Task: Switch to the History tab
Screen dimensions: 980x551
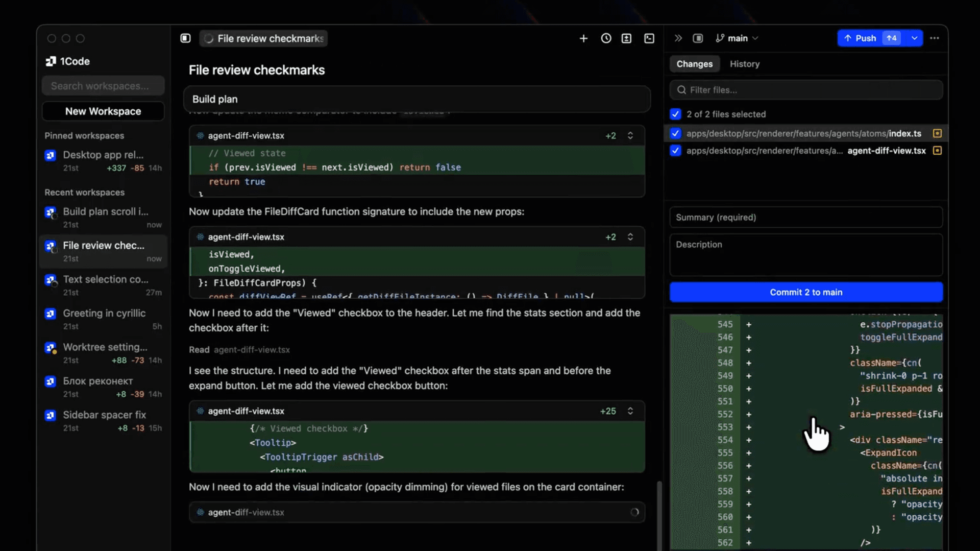Action: [744, 64]
